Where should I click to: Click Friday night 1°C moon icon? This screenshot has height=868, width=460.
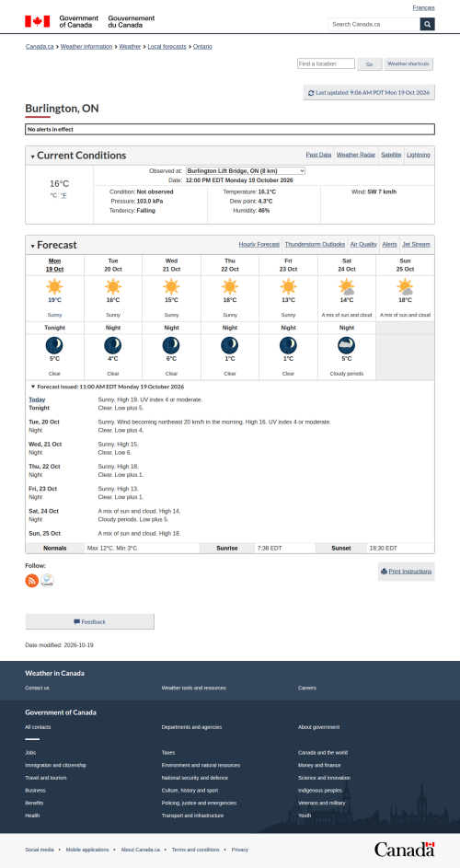(288, 345)
